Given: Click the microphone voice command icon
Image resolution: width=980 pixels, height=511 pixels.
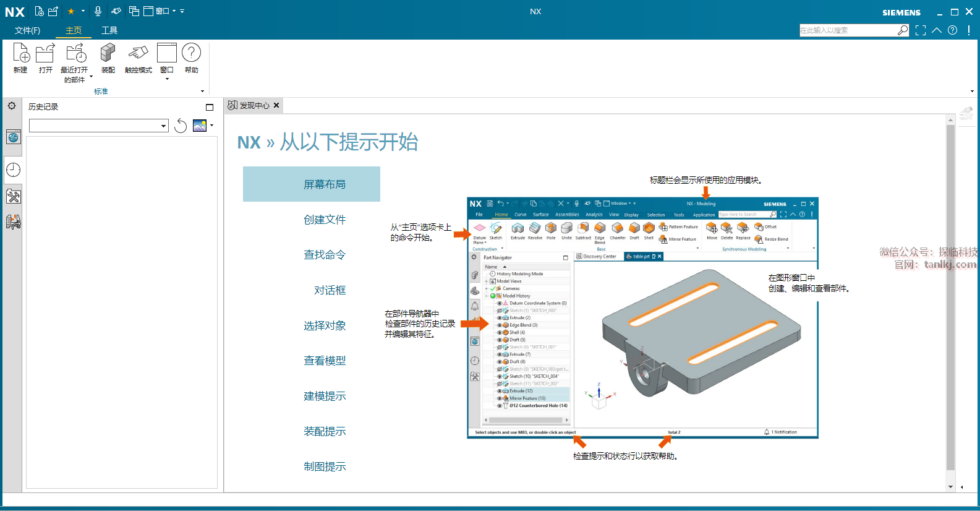Looking at the screenshot, I should [x=98, y=11].
